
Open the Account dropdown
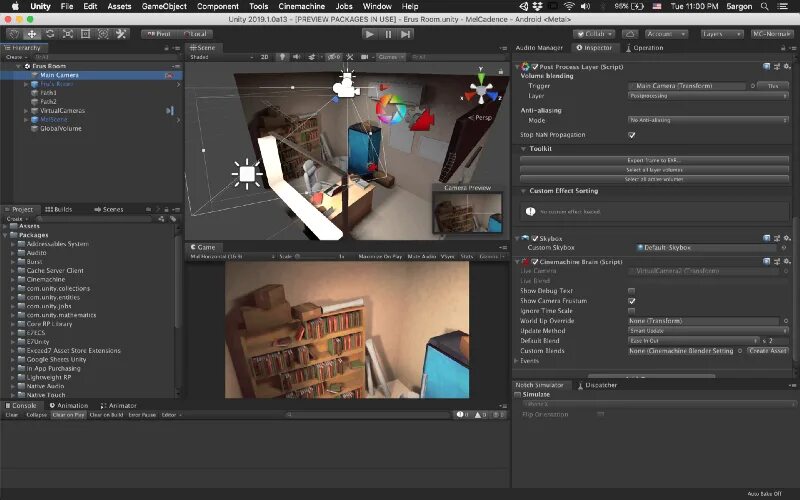pos(666,34)
